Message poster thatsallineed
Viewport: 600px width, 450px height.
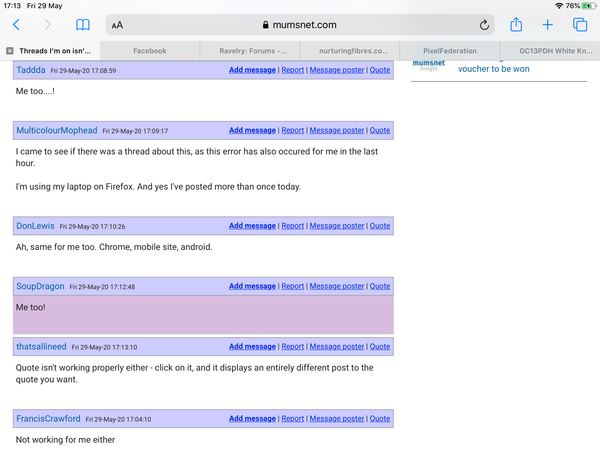coord(337,347)
